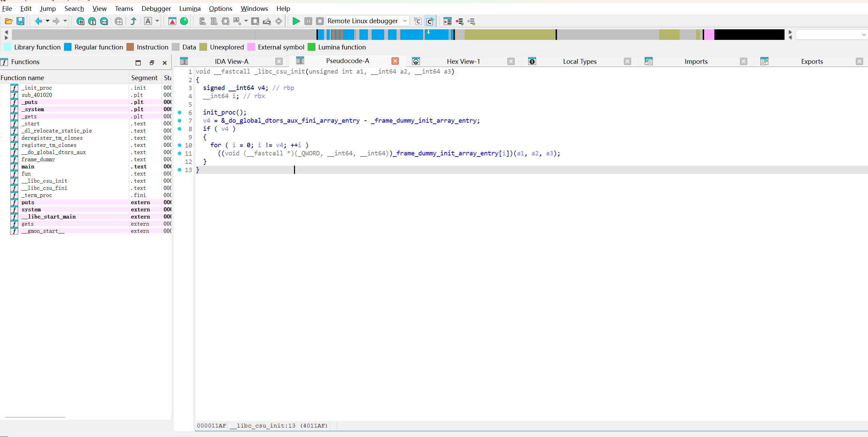Sort by the Function name column header
Screen dimensions: 868x437
click(x=64, y=78)
